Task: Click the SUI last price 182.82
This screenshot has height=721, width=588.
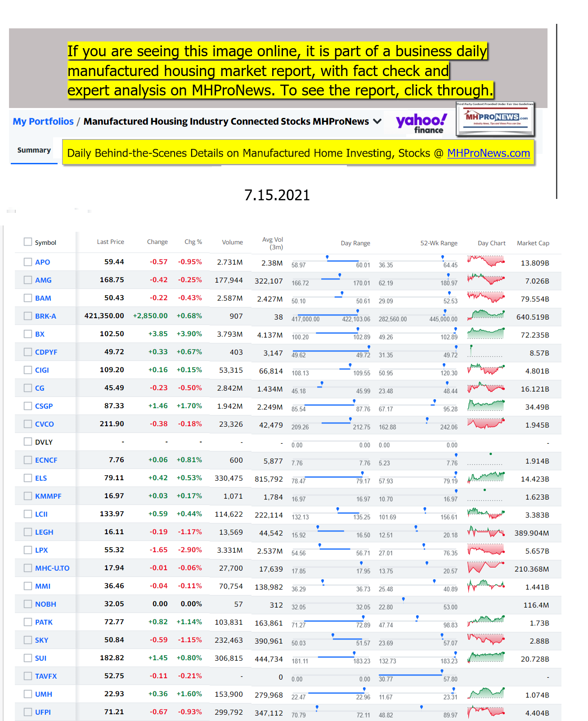Action: tap(112, 658)
